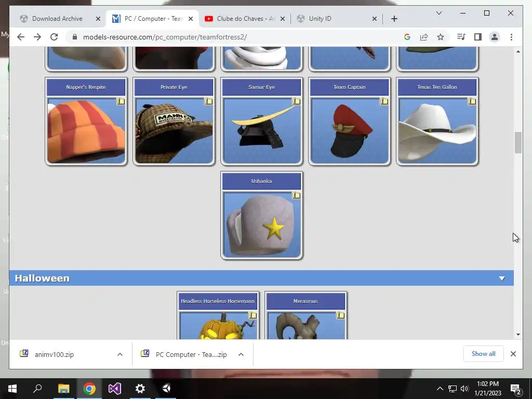This screenshot has height=399, width=532.
Task: Open the media control icon
Action: click(461, 37)
